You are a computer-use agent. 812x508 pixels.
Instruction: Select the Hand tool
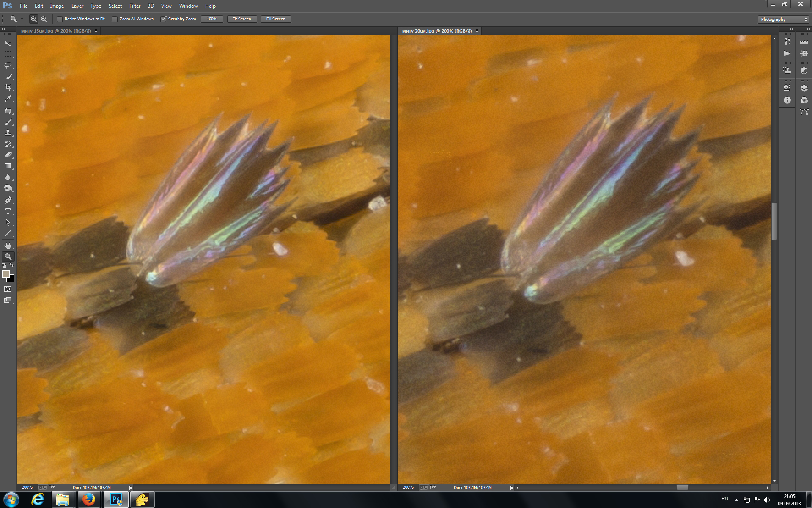point(8,245)
